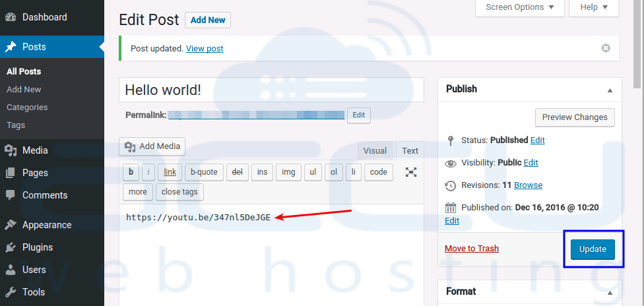Click the visibility eye icon
The image size is (644, 306).
(x=451, y=164)
